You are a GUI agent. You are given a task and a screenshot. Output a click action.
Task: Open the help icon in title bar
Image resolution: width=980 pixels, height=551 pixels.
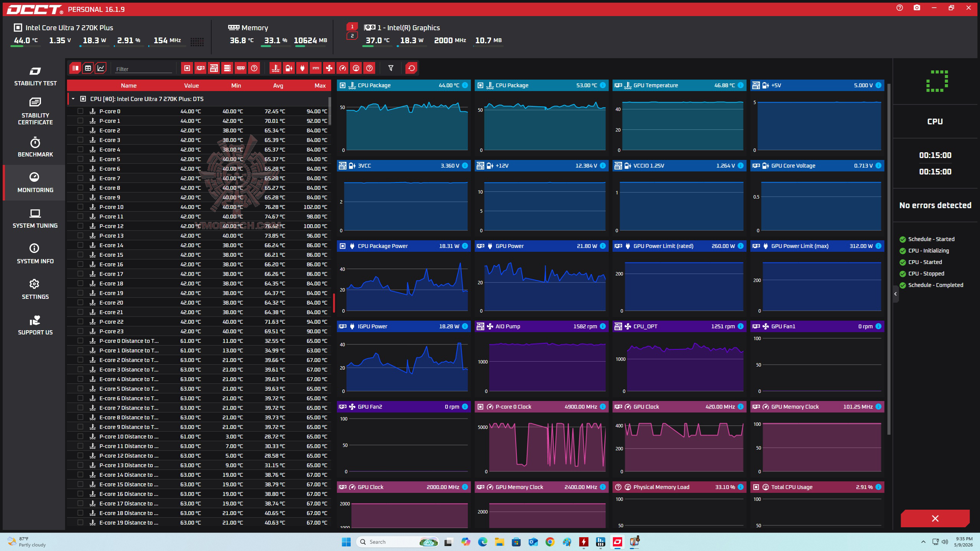coord(900,8)
